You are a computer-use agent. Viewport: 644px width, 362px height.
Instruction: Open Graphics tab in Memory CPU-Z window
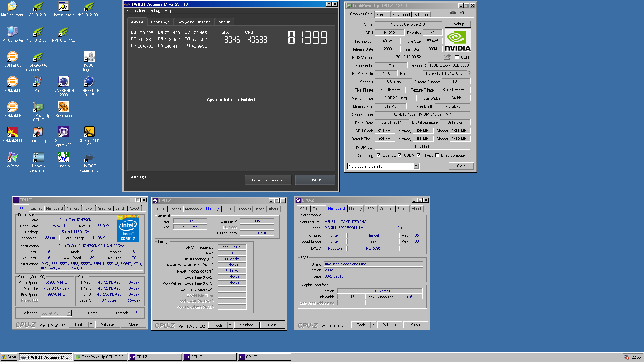244,209
